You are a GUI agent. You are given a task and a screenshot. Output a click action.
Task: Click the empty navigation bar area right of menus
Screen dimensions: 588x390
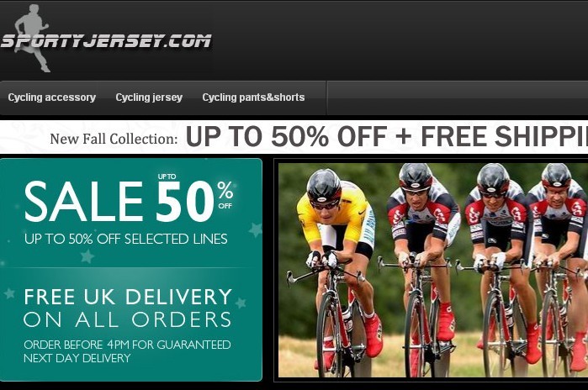click(x=458, y=97)
